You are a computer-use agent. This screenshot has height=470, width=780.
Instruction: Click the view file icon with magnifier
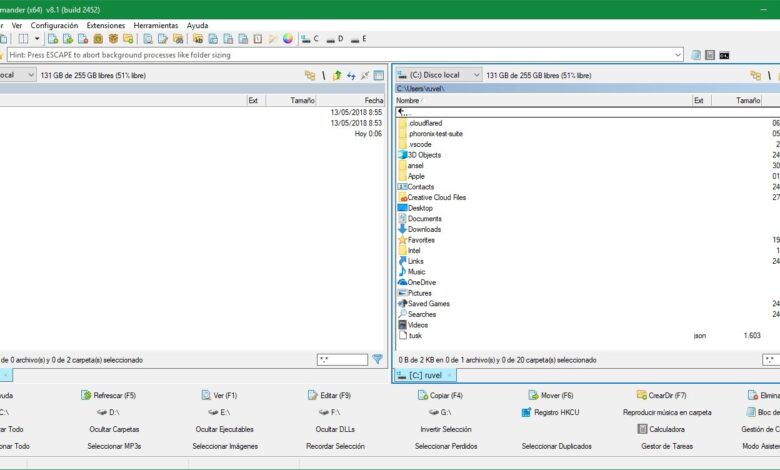pos(148,39)
